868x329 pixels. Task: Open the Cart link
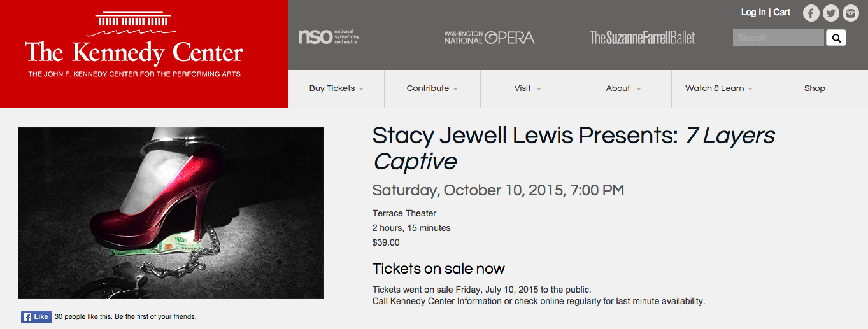(x=782, y=12)
